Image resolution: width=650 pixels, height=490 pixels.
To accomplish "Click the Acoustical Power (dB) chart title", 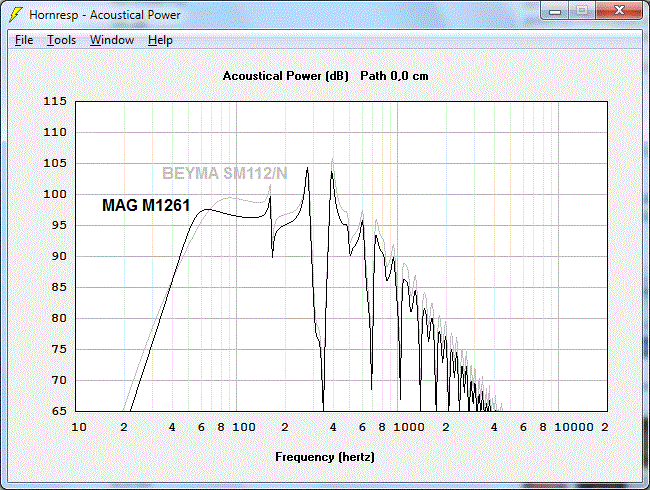I will point(286,76).
